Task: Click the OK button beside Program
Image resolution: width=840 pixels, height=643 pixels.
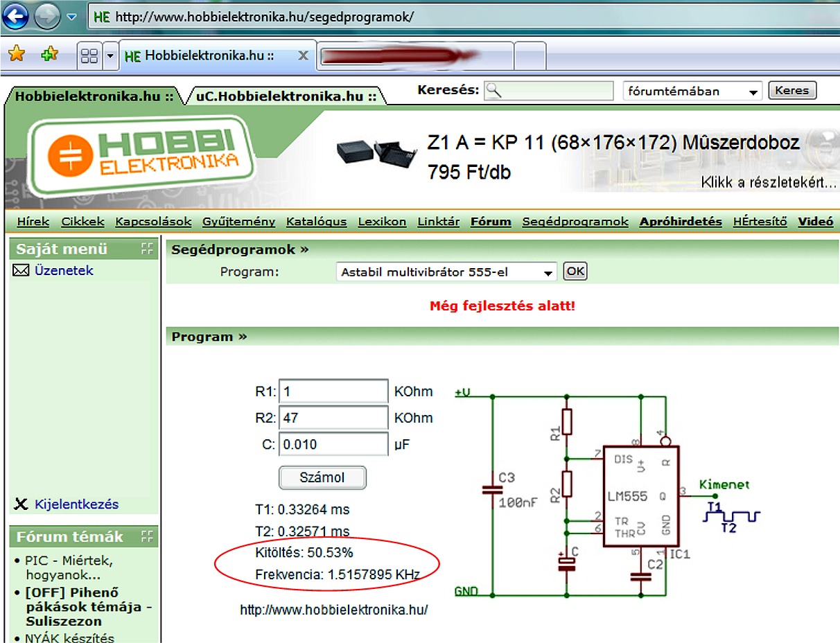Action: click(x=575, y=272)
